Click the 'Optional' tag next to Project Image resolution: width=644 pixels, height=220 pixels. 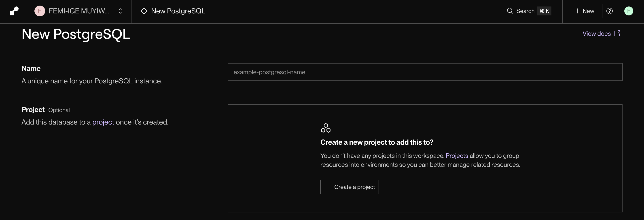[59, 110]
